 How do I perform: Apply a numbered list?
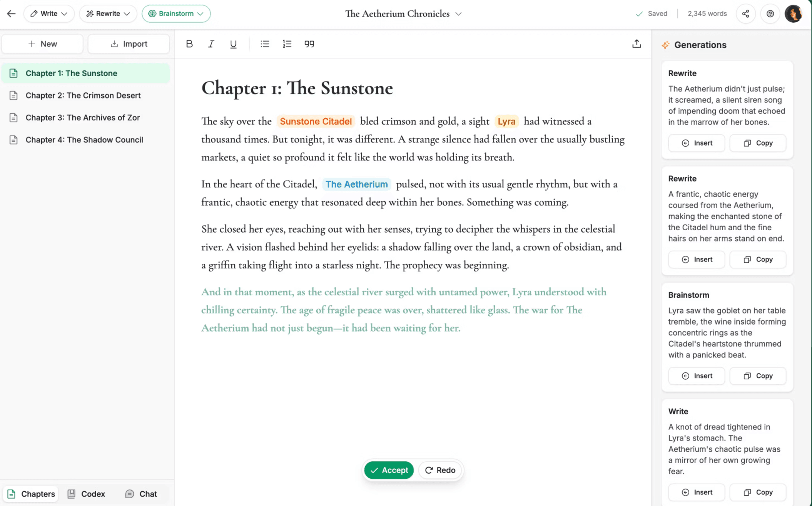287,44
